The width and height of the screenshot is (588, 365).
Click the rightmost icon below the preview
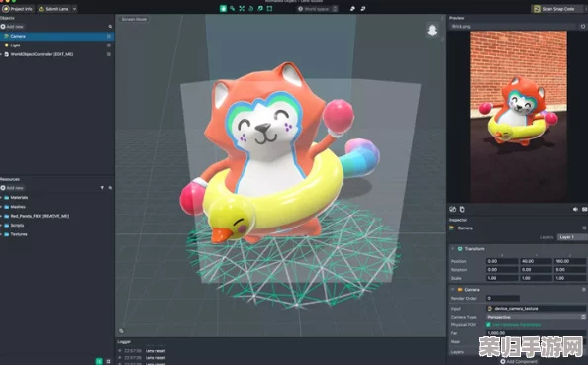(584, 209)
